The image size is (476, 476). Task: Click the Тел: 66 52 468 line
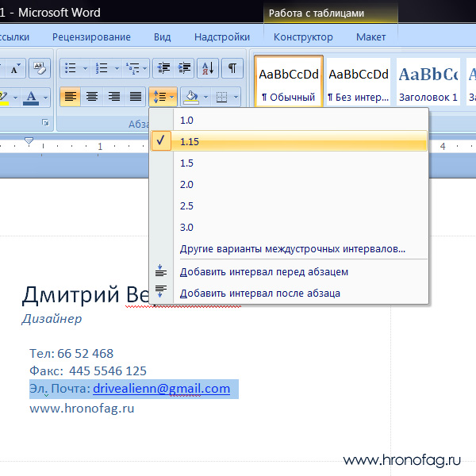pyautogui.click(x=71, y=353)
